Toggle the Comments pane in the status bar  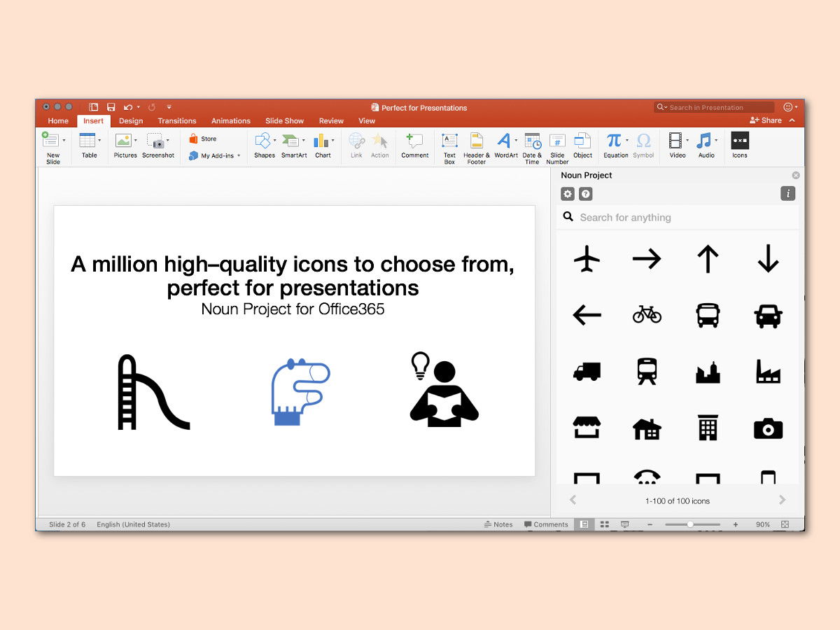pyautogui.click(x=546, y=524)
